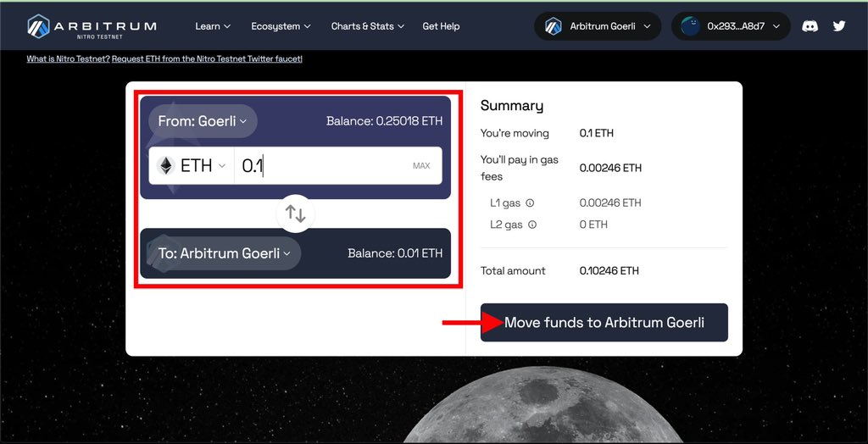The height and width of the screenshot is (444, 868).
Task: Expand the Learn menu
Action: pos(213,26)
